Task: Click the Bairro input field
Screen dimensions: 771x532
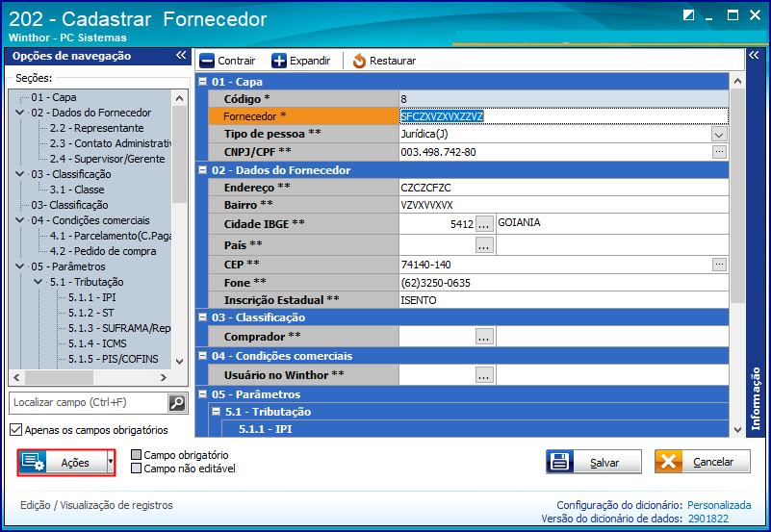Action: click(563, 205)
